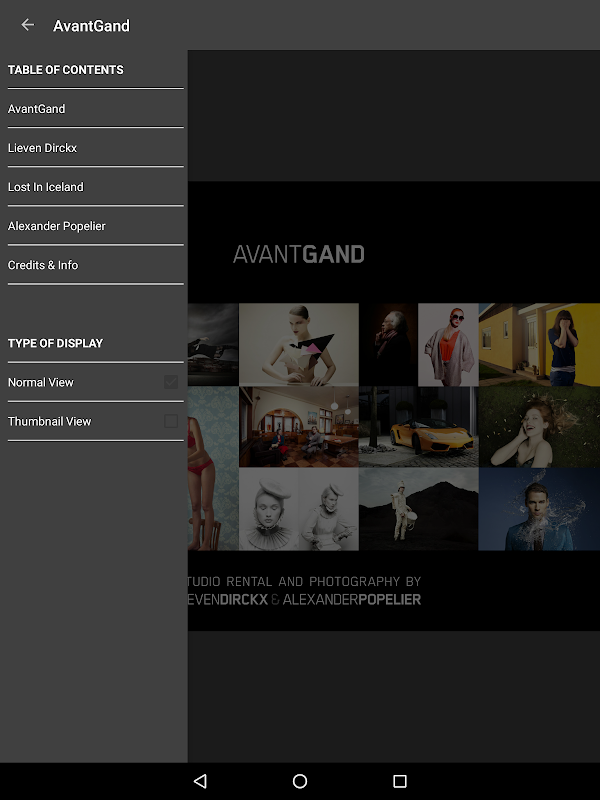Select Alexander Popelier entry
This screenshot has width=600, height=800.
(95, 226)
